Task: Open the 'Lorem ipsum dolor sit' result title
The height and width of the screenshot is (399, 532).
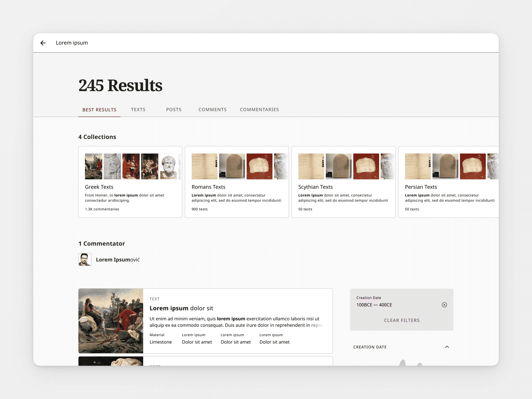Action: point(181,308)
